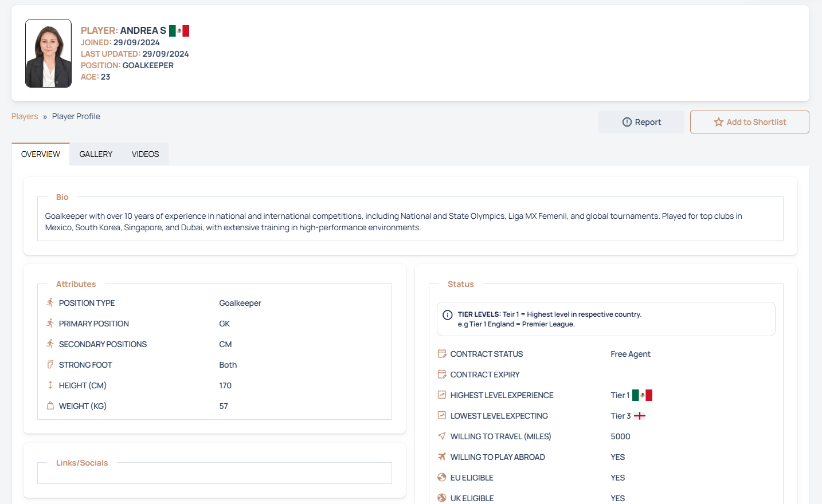Click the Highest Level Experience chart icon

pyautogui.click(x=442, y=395)
